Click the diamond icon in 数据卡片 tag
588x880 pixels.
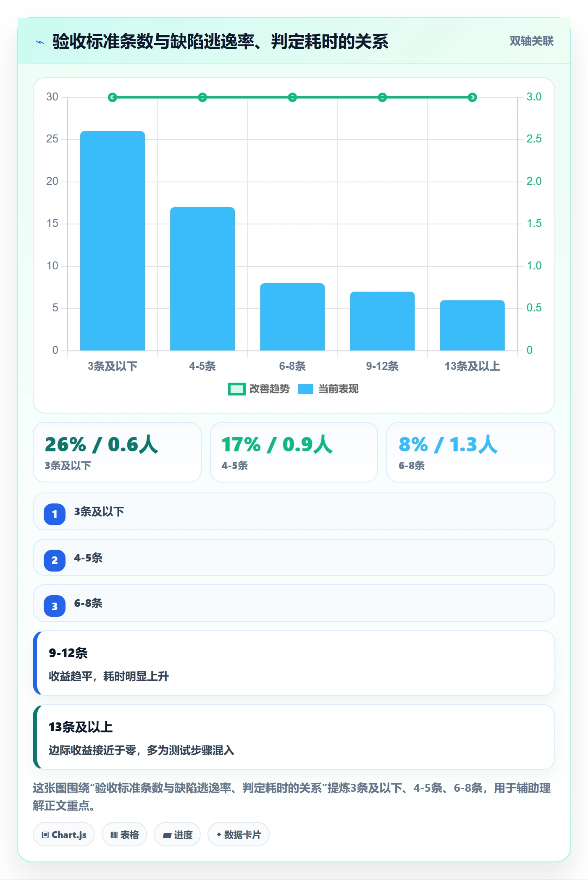click(x=219, y=835)
